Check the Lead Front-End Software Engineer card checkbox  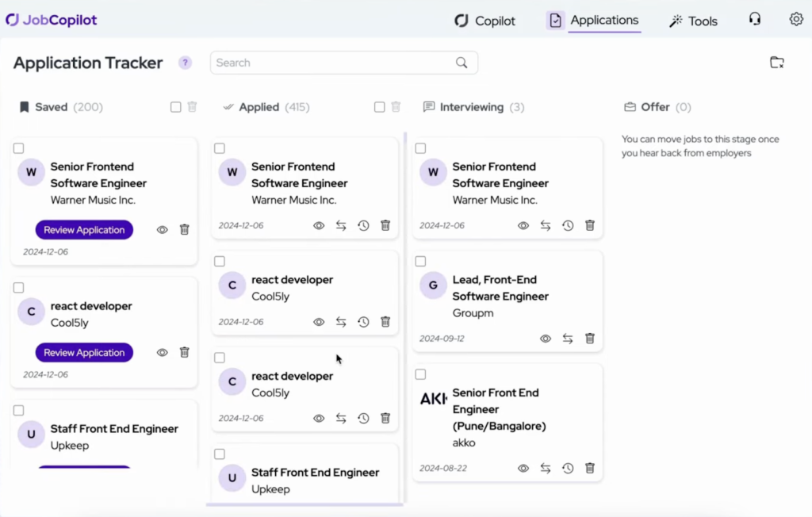tap(419, 261)
